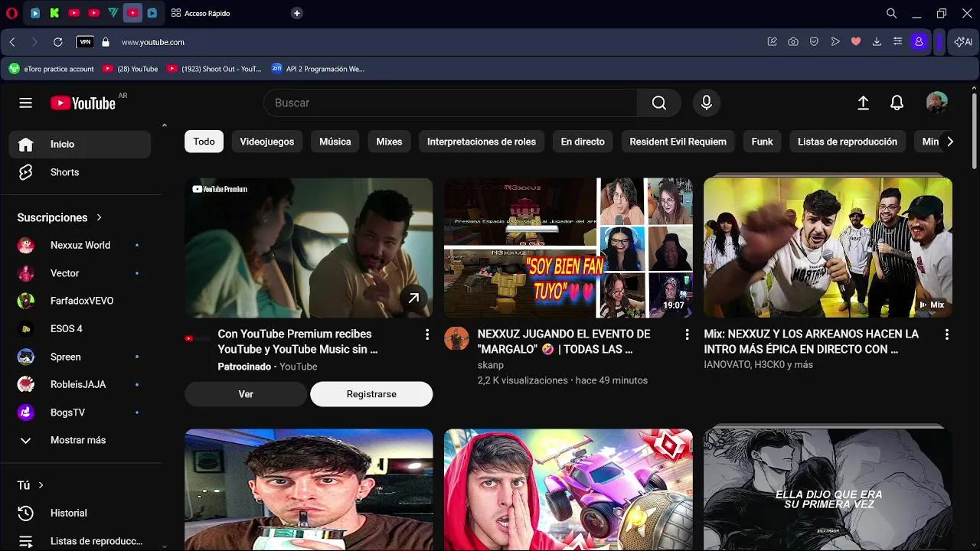The image size is (980, 551).
Task: Play the SOY BIEN FAN TUYO thumbnail
Action: (x=568, y=248)
